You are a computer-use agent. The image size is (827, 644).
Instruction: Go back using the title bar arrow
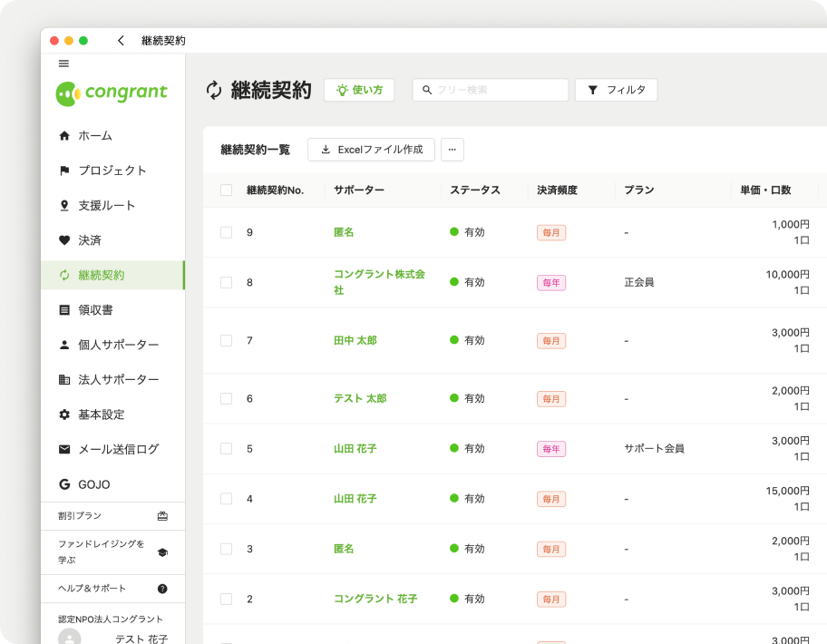121,41
